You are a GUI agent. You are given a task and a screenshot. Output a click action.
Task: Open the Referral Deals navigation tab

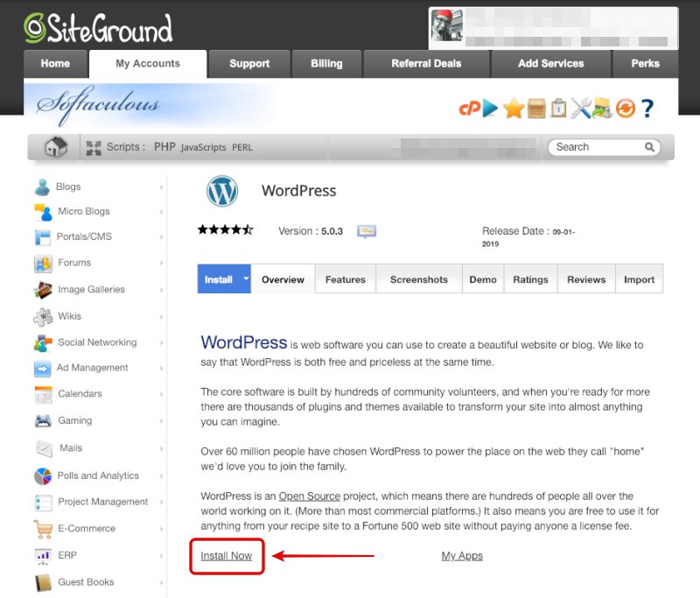426,64
